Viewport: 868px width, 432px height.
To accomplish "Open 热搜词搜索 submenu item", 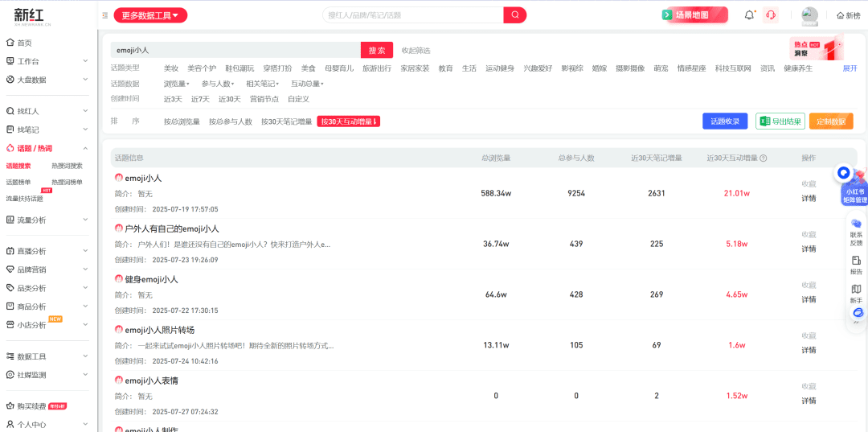I will [67, 166].
